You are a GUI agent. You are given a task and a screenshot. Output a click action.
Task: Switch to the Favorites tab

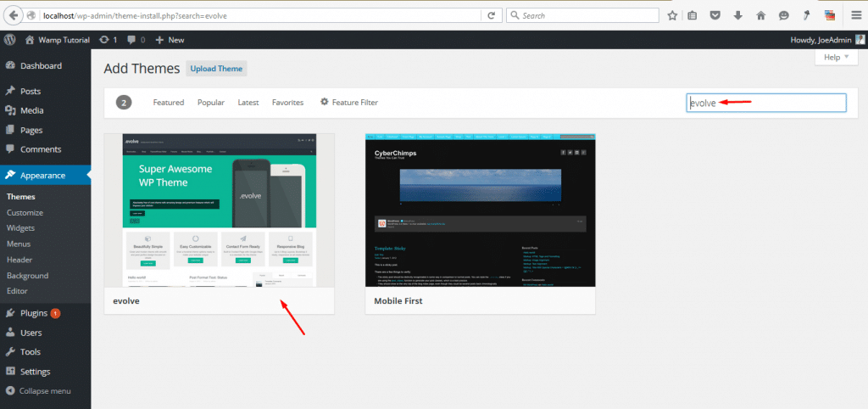(288, 103)
